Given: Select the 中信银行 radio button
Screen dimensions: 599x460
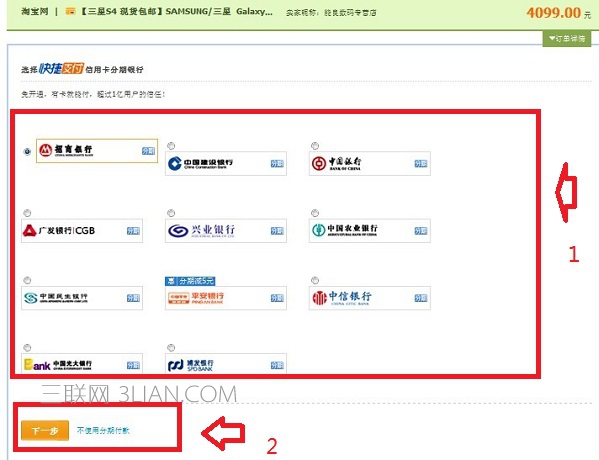Looking at the screenshot, I should [315, 280].
